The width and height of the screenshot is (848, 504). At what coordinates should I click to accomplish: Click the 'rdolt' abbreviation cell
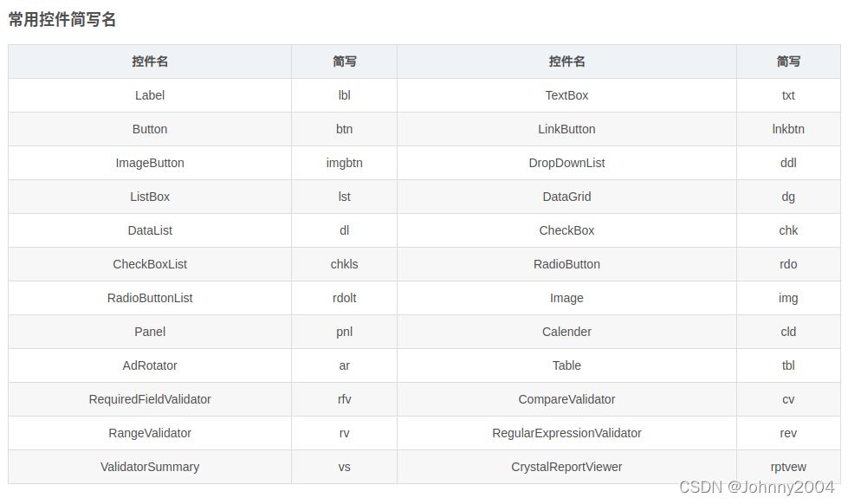[x=344, y=298]
